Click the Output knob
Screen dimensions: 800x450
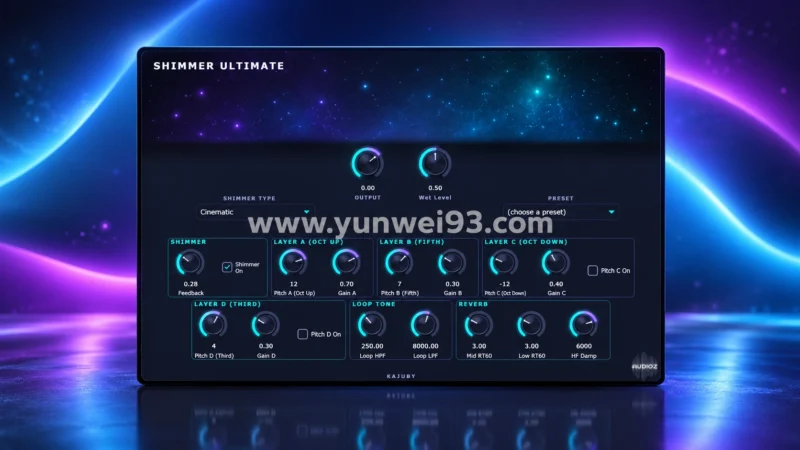367,163
